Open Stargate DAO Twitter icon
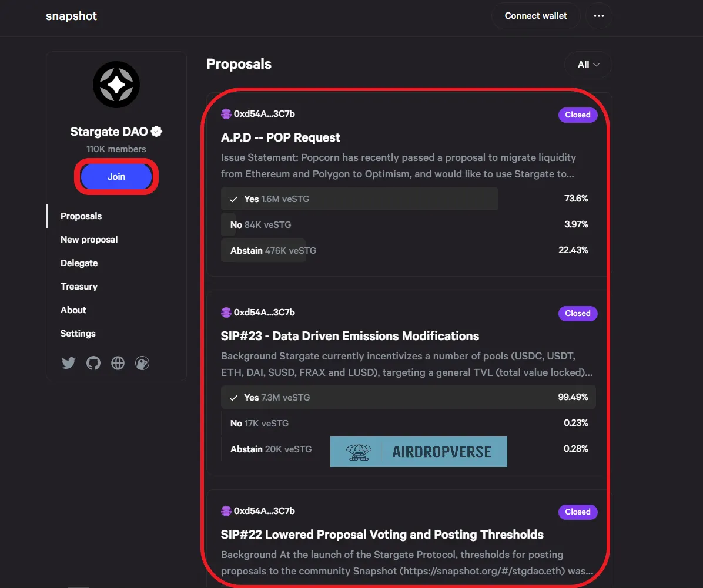Viewport: 703px width, 588px height. (68, 363)
